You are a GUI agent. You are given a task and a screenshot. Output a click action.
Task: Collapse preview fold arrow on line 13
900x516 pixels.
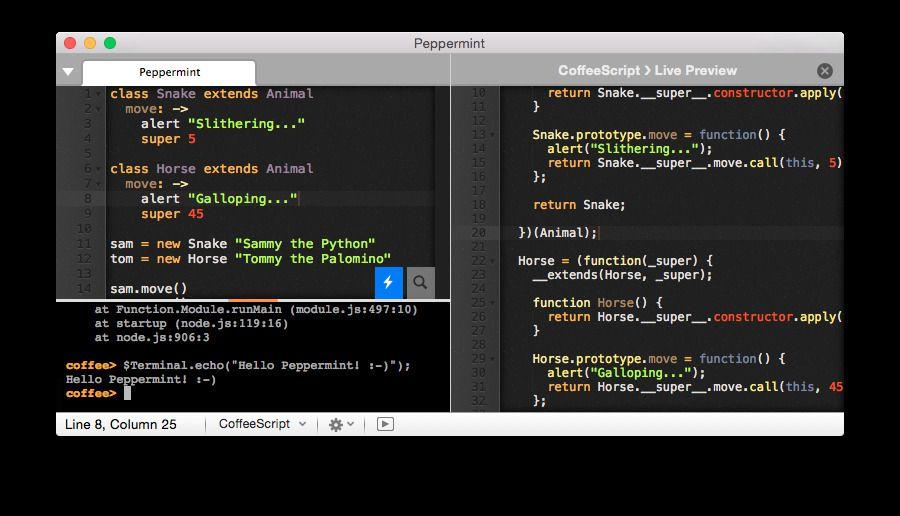point(492,135)
